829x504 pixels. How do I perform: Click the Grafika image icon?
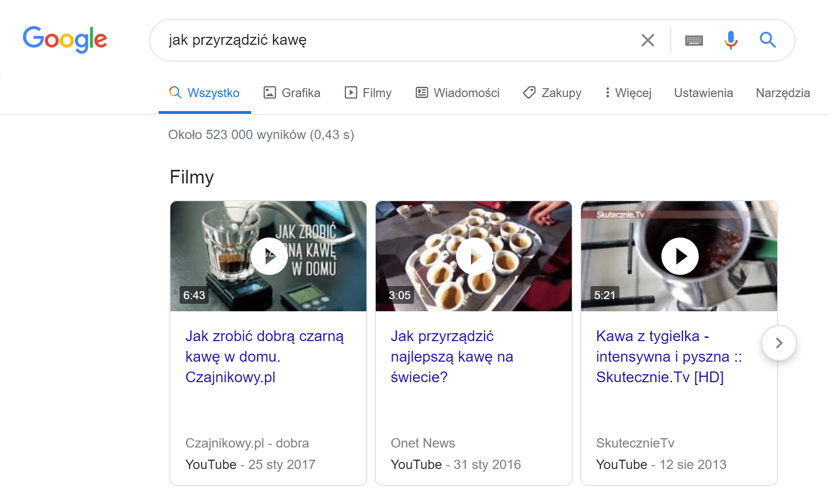[x=270, y=92]
